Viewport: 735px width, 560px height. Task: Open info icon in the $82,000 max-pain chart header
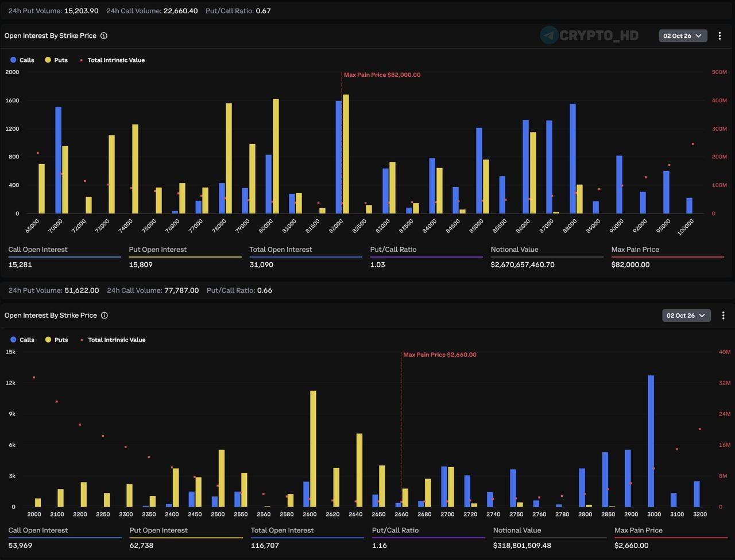coord(104,36)
